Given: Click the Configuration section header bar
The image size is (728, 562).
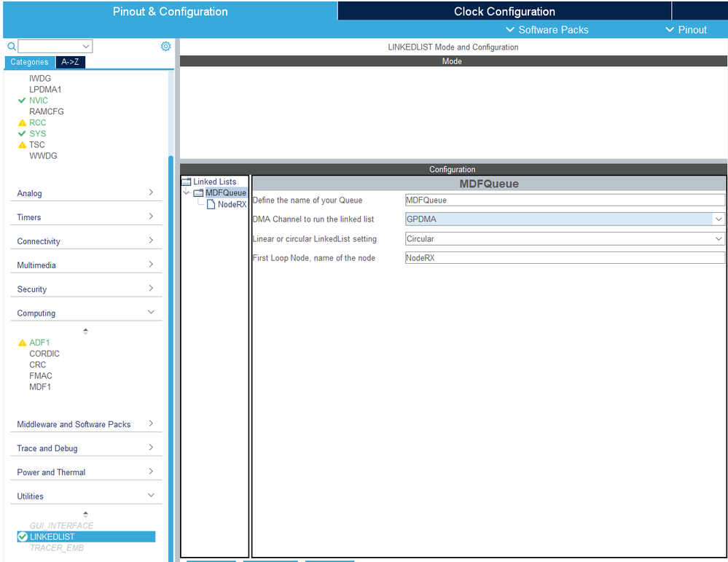Looking at the screenshot, I should coord(453,170).
